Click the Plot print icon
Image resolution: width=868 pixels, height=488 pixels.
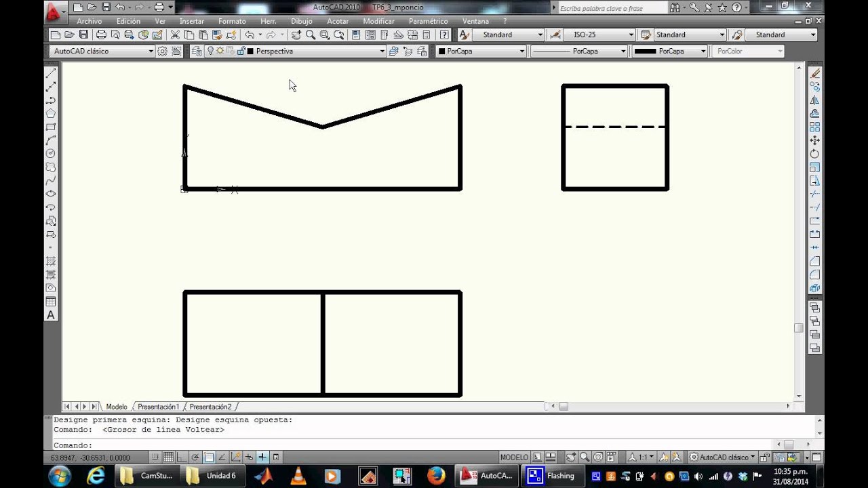[x=101, y=35]
